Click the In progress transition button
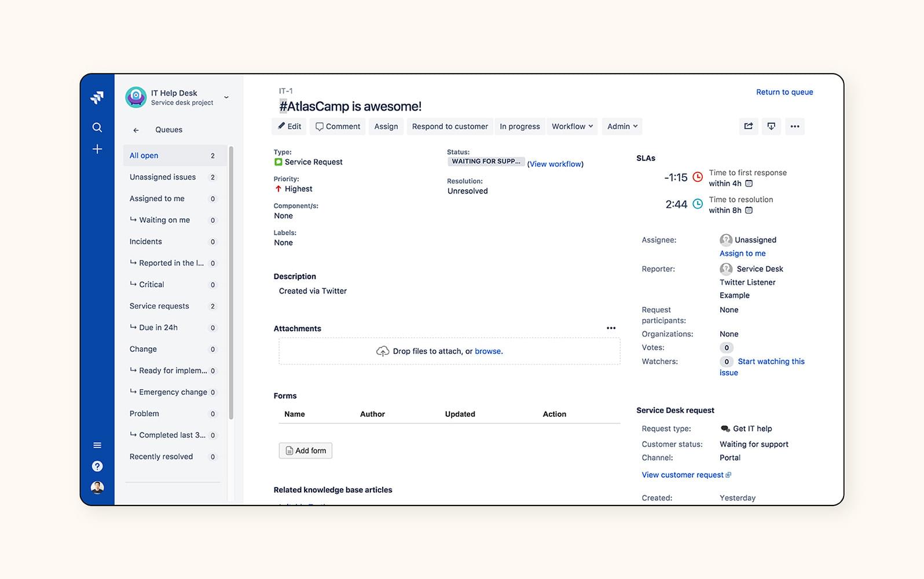 [x=520, y=126]
